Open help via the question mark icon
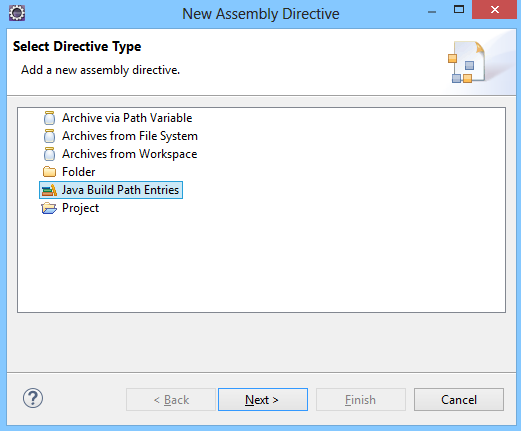 tap(33, 398)
